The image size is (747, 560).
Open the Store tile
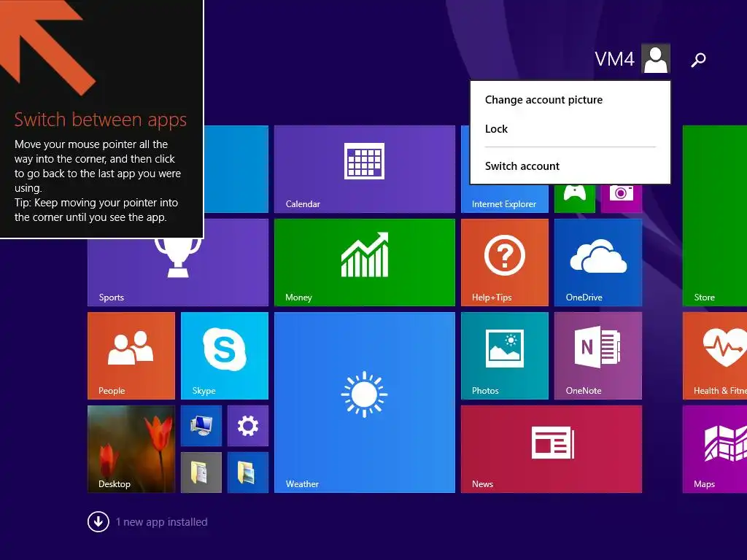coord(715,216)
